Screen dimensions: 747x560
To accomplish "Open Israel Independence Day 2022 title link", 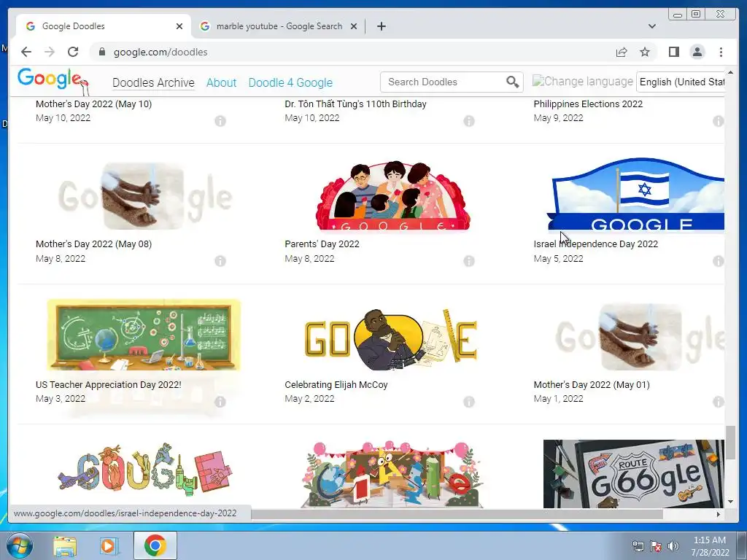I will (595, 244).
